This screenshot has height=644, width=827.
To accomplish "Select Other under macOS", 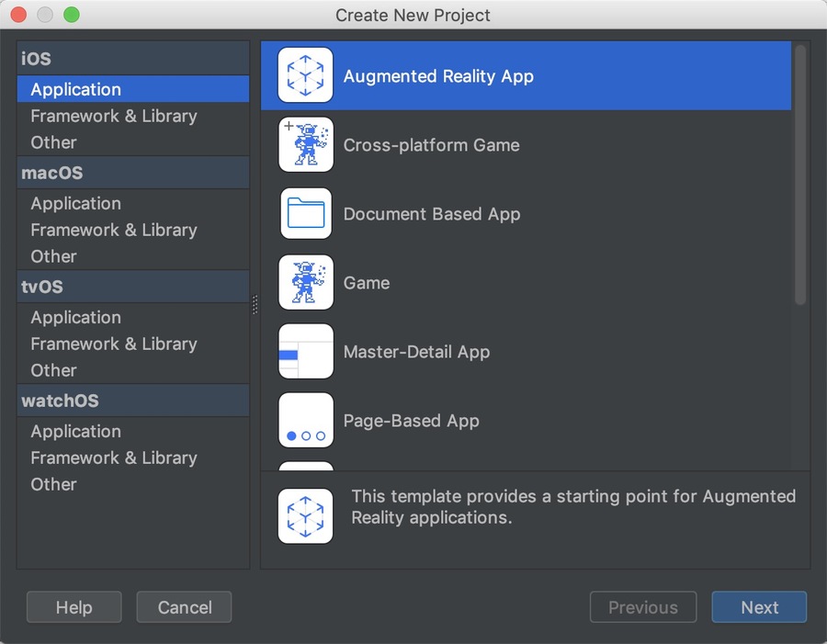I will pyautogui.click(x=133, y=256).
